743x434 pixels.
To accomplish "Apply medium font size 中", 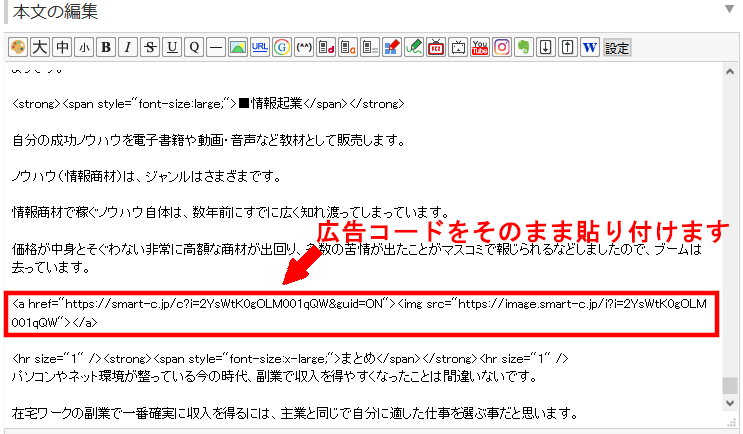I will coord(62,47).
